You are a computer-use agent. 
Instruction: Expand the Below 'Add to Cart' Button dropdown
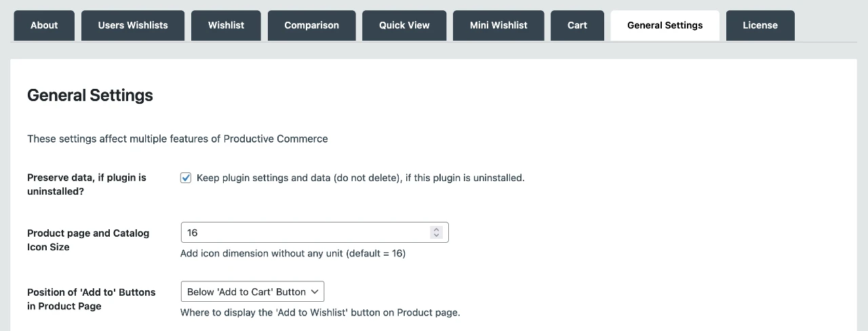(253, 292)
